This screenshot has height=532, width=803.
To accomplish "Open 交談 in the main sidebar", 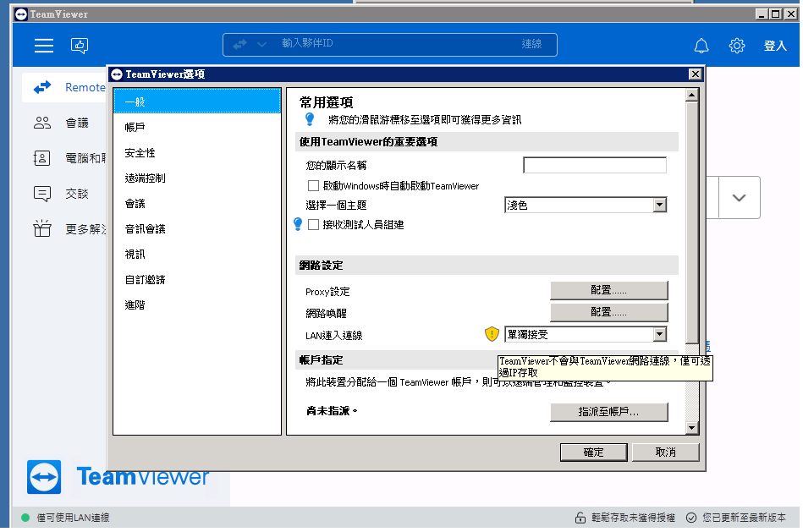I will [77, 194].
